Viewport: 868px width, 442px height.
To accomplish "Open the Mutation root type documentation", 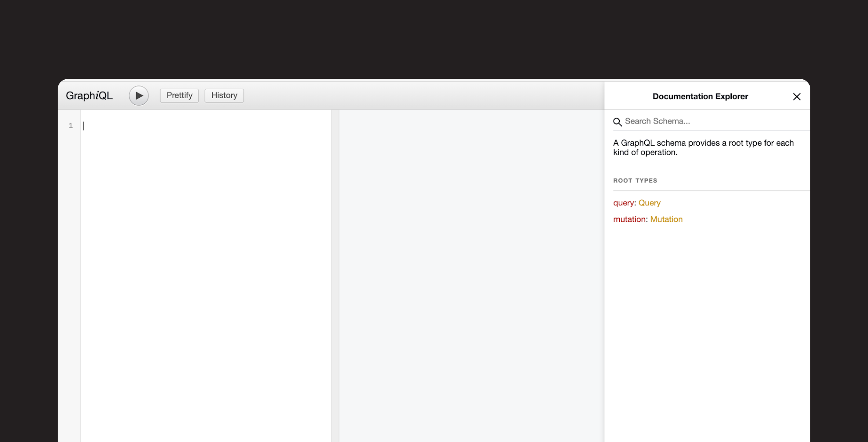I will click(x=666, y=219).
